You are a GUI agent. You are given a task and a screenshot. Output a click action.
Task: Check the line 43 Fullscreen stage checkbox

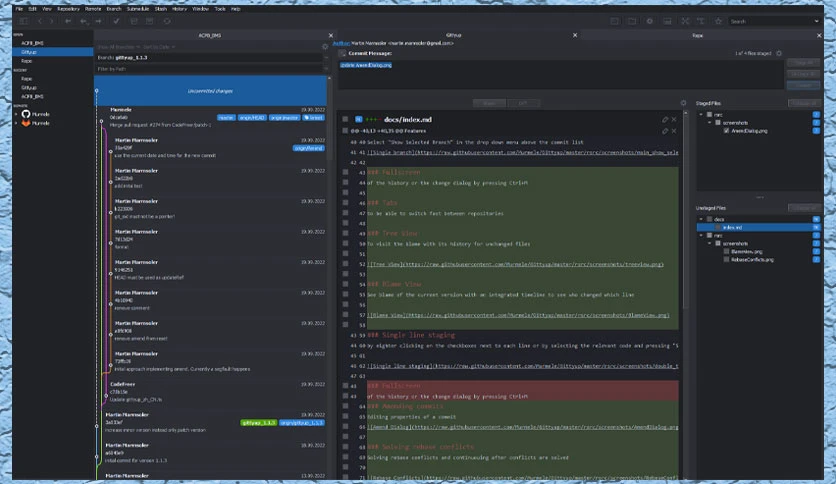(x=345, y=172)
